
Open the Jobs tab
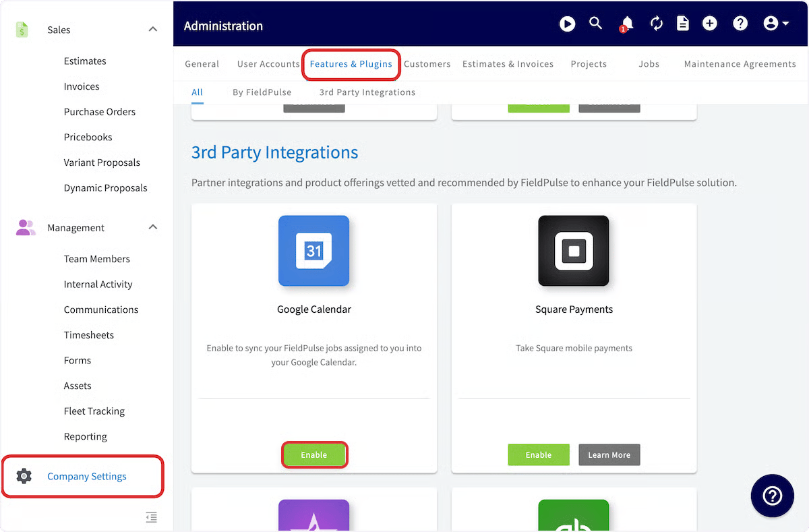pyautogui.click(x=649, y=64)
